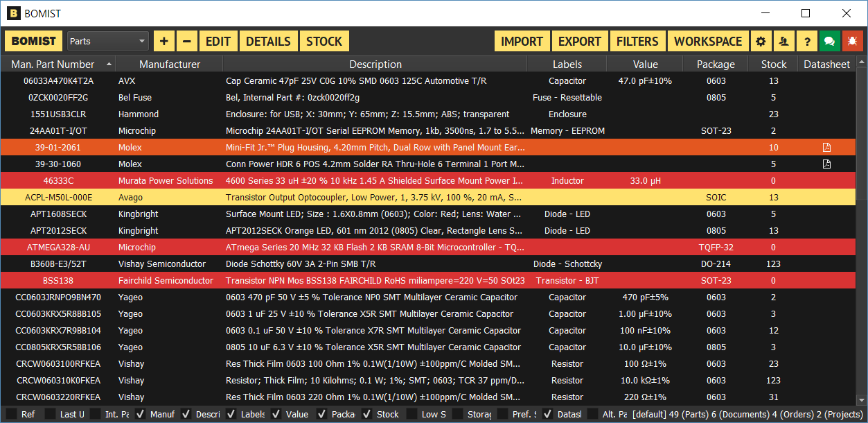The width and height of the screenshot is (868, 423).
Task: Open the users/accounts icon button
Action: [783, 41]
